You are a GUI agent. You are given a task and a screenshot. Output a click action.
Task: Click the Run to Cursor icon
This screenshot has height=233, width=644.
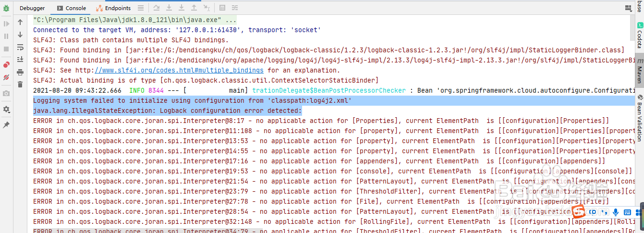207,8
